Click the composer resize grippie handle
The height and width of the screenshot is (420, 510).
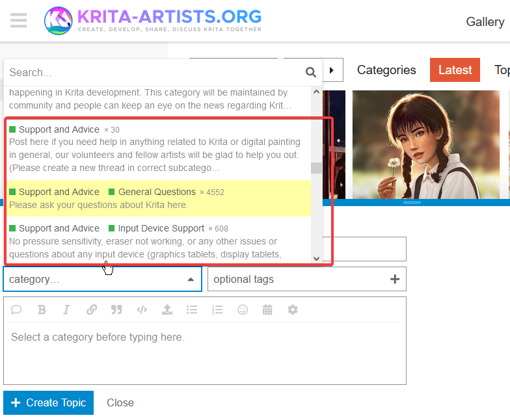click(x=412, y=202)
